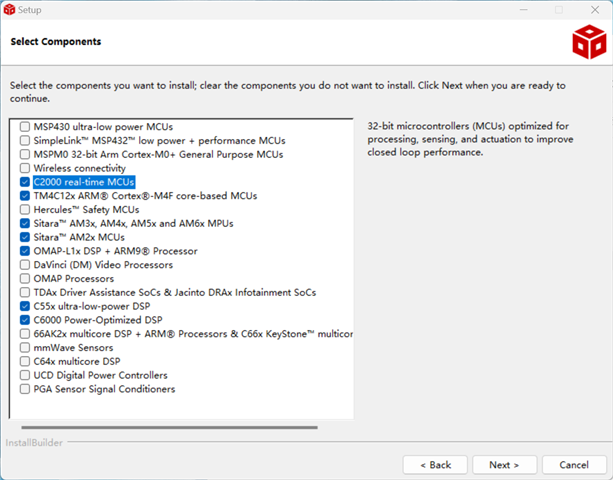The image size is (613, 480).
Task: Uncheck TM4C12x ARM Cortex-M4F MCUs checkbox
Action: point(25,197)
